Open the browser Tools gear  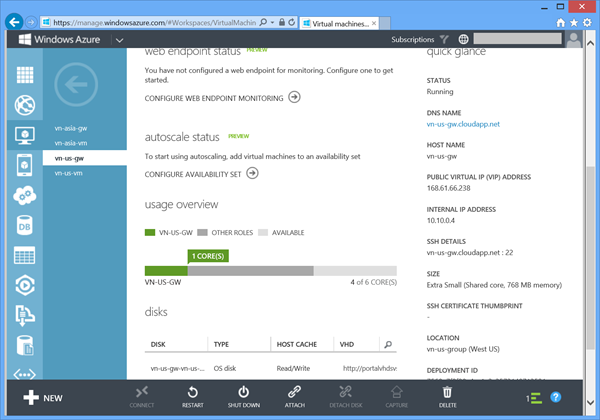tap(587, 23)
